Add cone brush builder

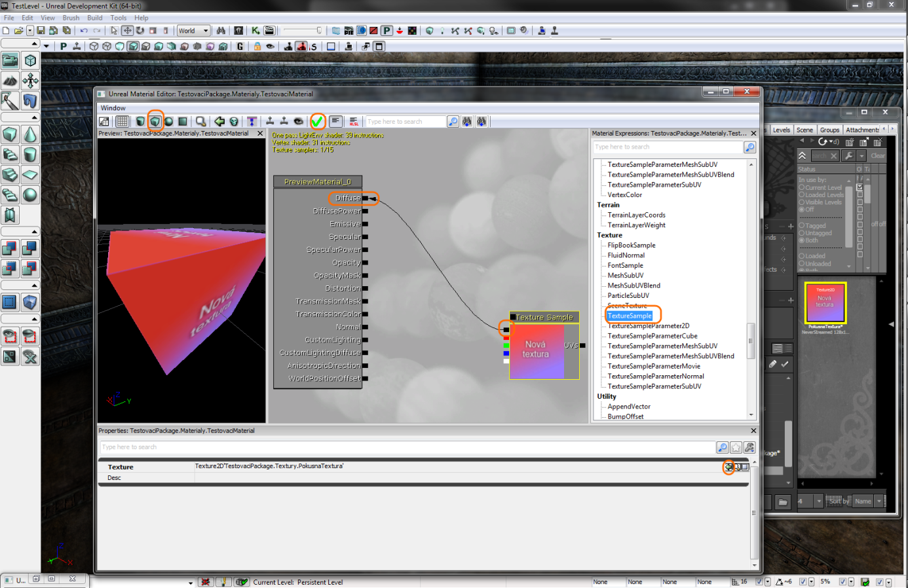point(30,135)
